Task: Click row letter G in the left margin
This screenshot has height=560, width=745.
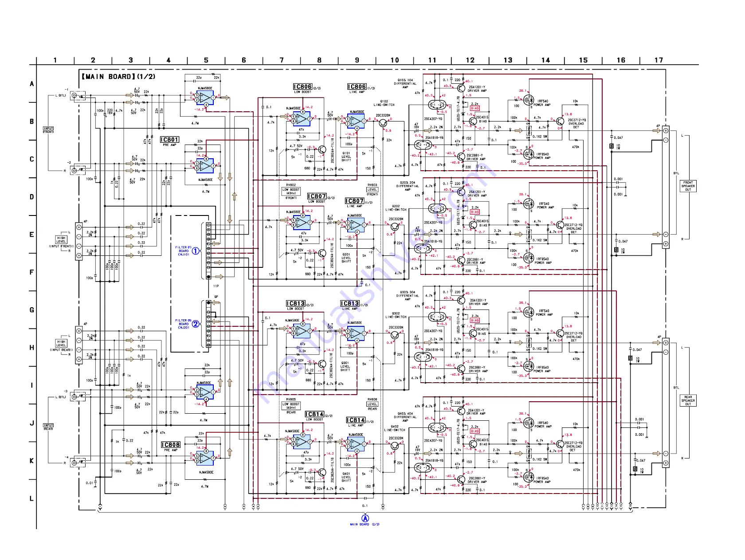Action: pos(31,310)
